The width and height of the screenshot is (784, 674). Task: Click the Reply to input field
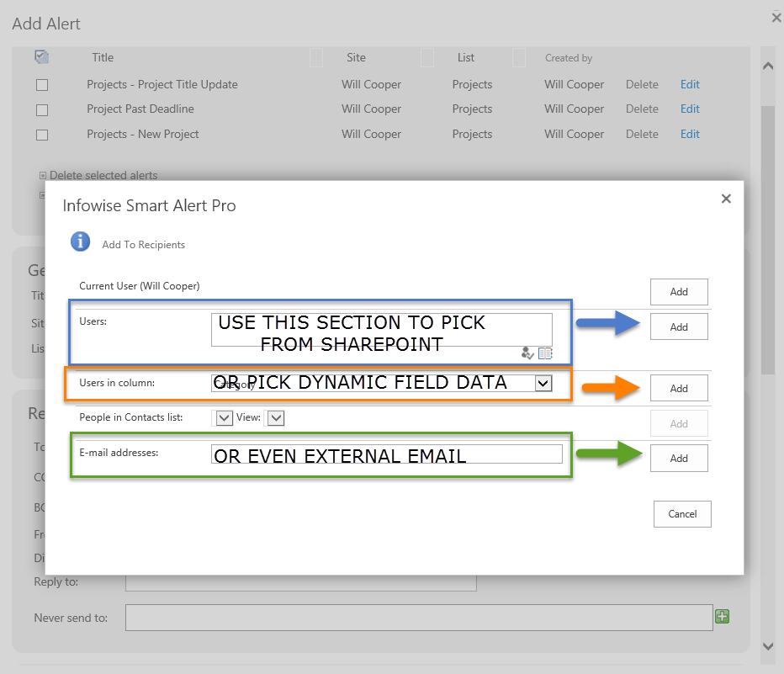pyautogui.click(x=301, y=583)
